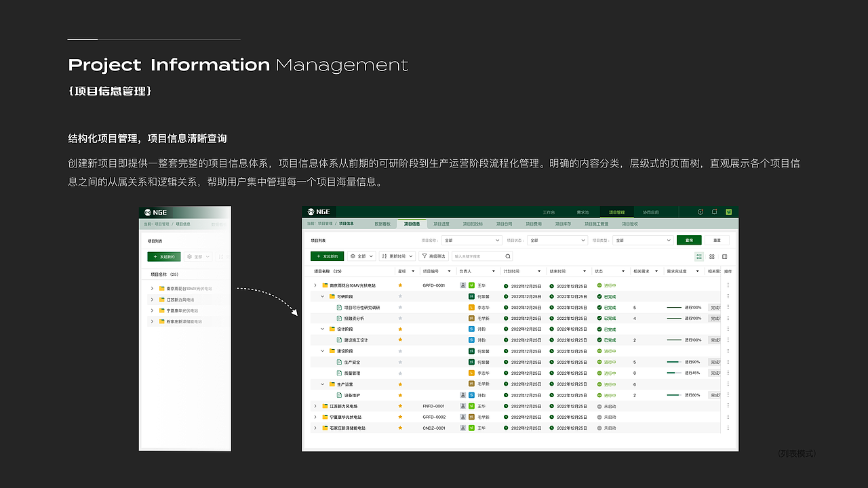Open the 项目名称 filter dropdown

pyautogui.click(x=471, y=240)
